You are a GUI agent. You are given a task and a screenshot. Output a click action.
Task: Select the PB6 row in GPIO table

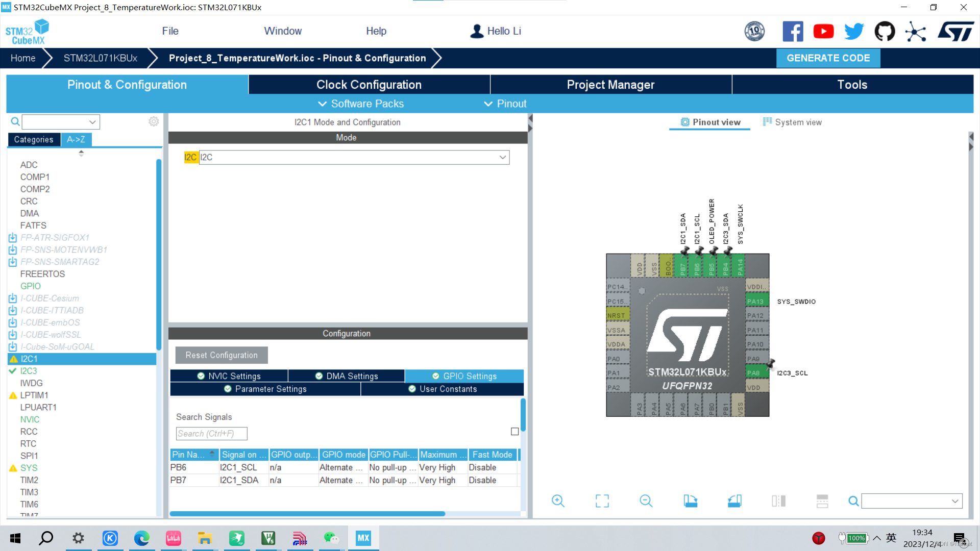click(344, 467)
